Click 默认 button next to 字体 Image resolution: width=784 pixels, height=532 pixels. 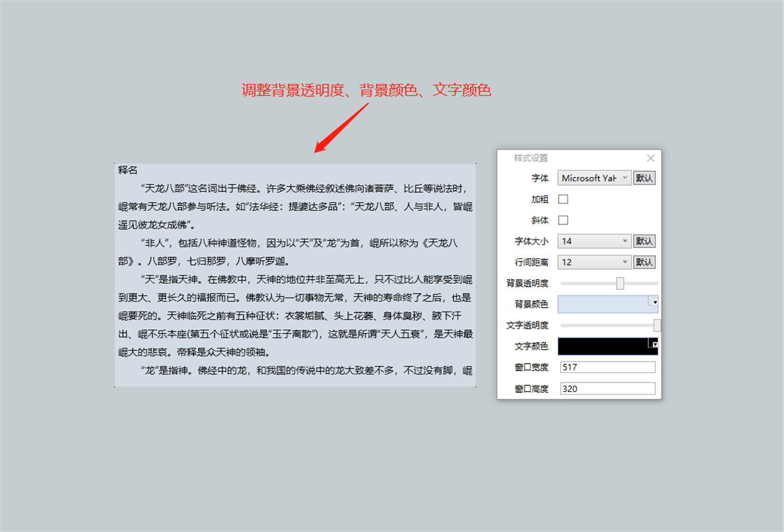[x=643, y=178]
